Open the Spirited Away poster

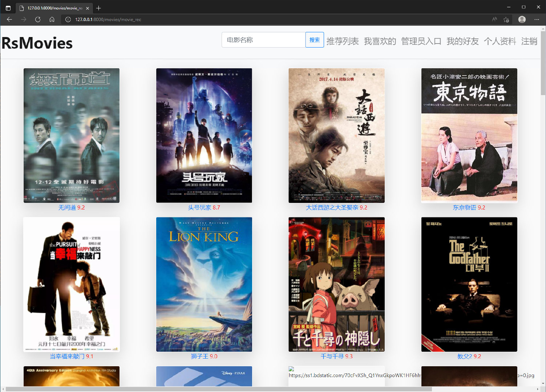click(337, 285)
